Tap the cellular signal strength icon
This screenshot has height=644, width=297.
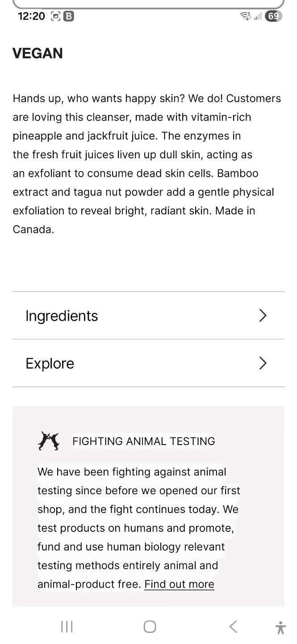pos(258,17)
